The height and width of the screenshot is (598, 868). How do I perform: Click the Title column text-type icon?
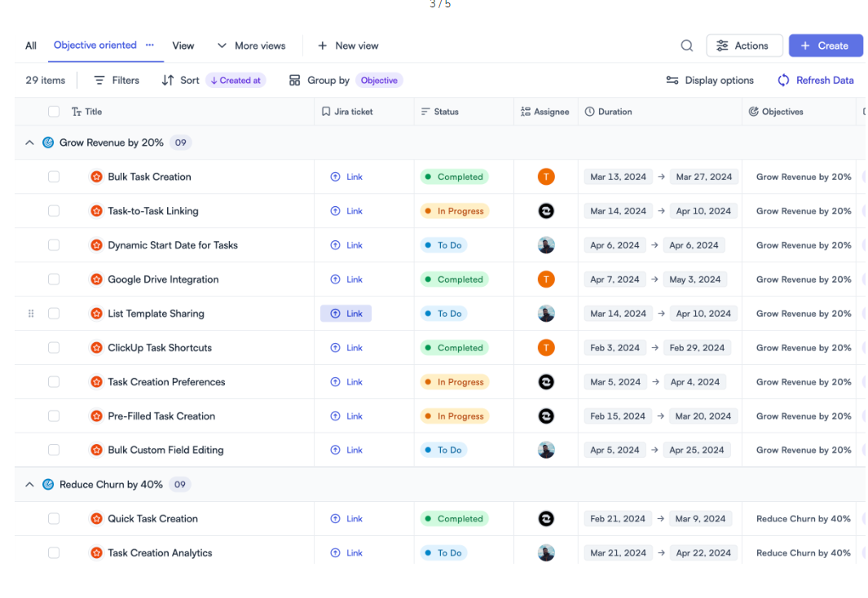pos(77,112)
